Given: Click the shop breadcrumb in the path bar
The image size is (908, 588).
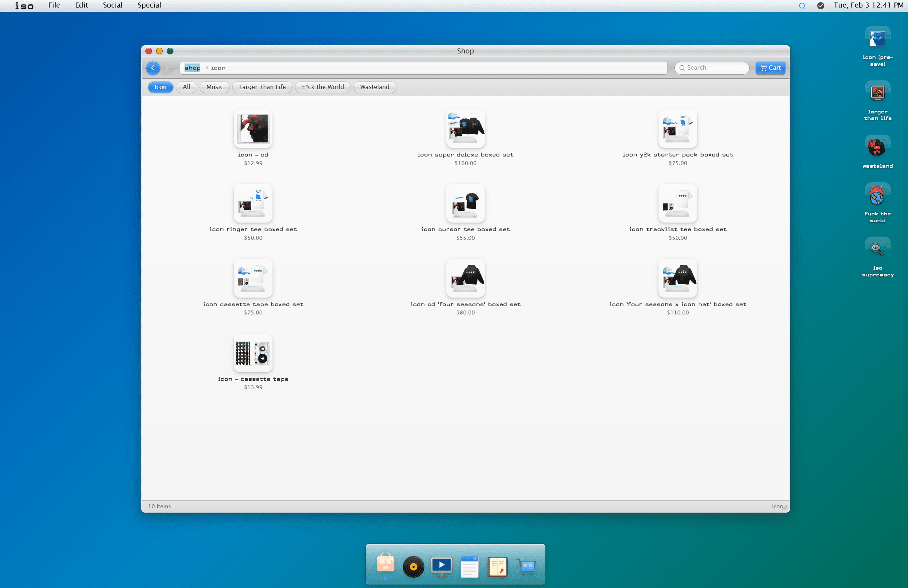Looking at the screenshot, I should point(192,68).
